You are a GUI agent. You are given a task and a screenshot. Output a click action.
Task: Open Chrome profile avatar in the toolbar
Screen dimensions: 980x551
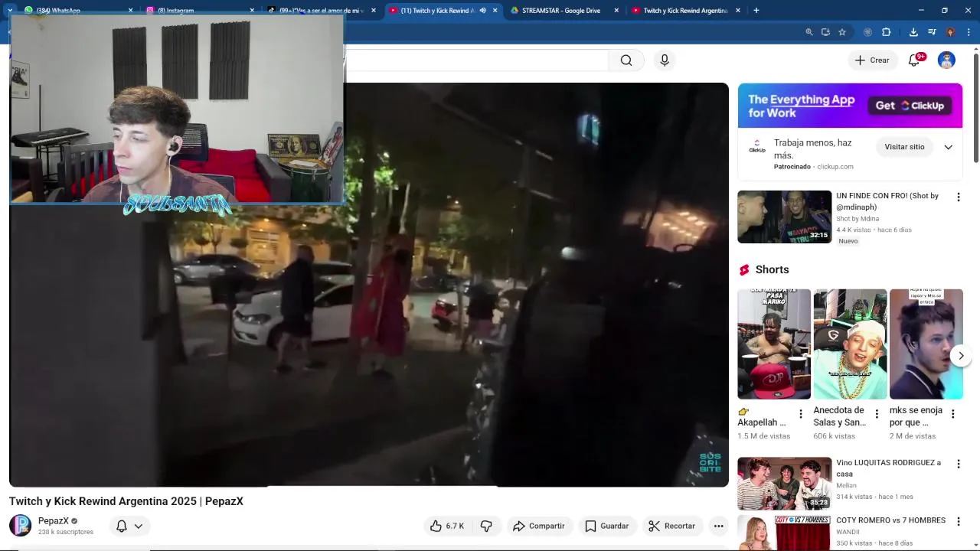point(950,32)
